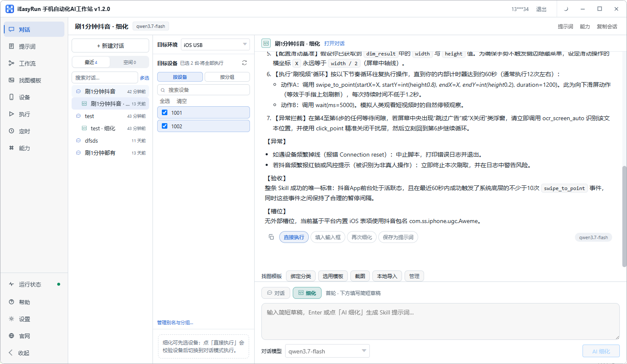
Task: Collapse the sidebar with 收起 chevron
Action: [11, 353]
